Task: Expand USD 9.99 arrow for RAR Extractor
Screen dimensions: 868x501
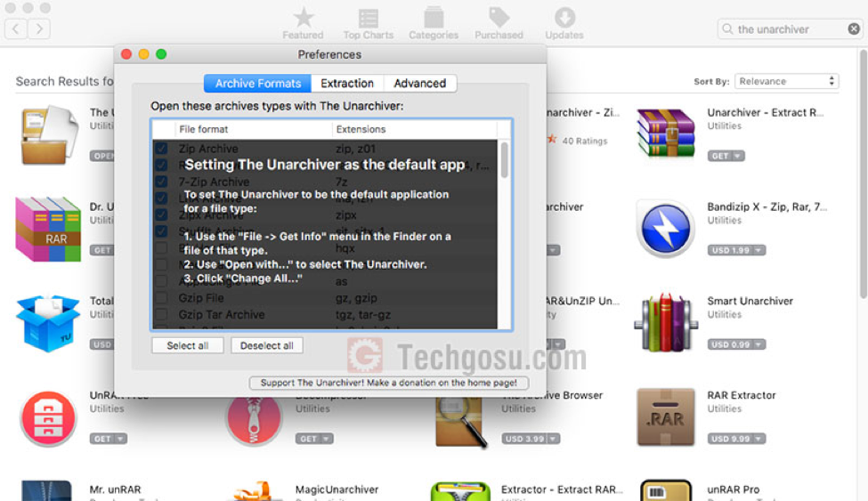Action: (758, 439)
